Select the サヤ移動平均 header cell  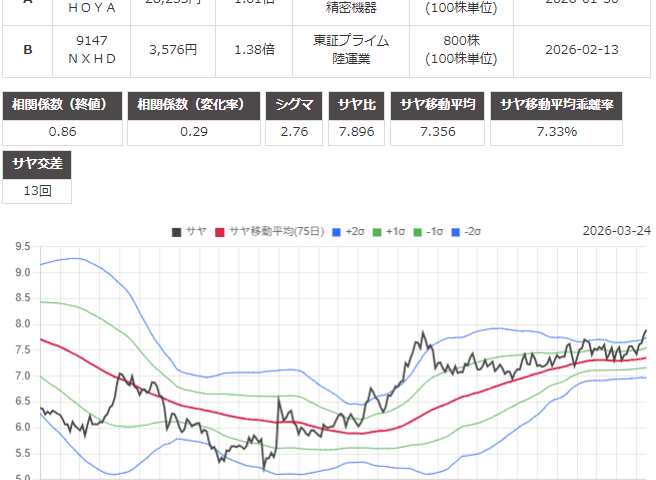(x=443, y=106)
